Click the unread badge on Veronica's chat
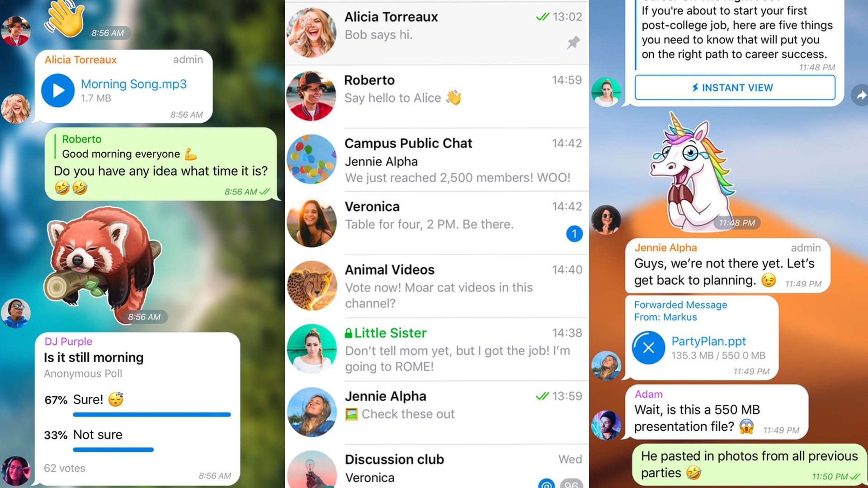Image resolution: width=868 pixels, height=488 pixels. [574, 233]
